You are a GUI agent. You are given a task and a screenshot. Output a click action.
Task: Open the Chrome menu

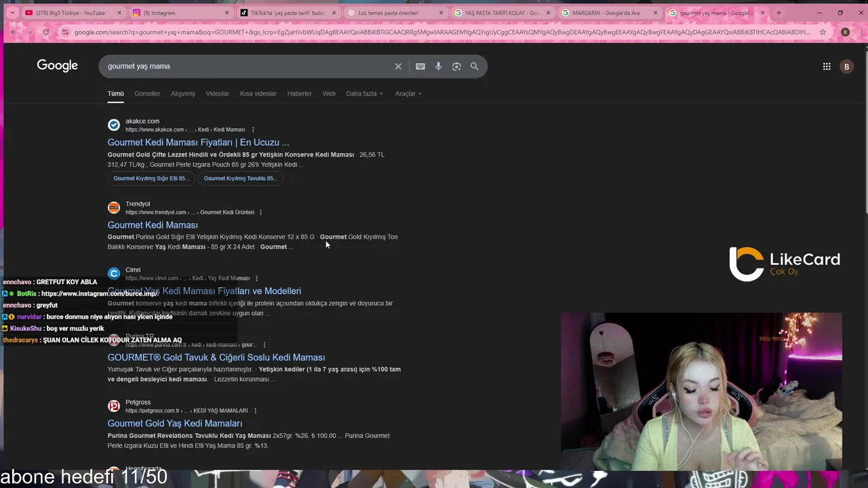pos(861,32)
